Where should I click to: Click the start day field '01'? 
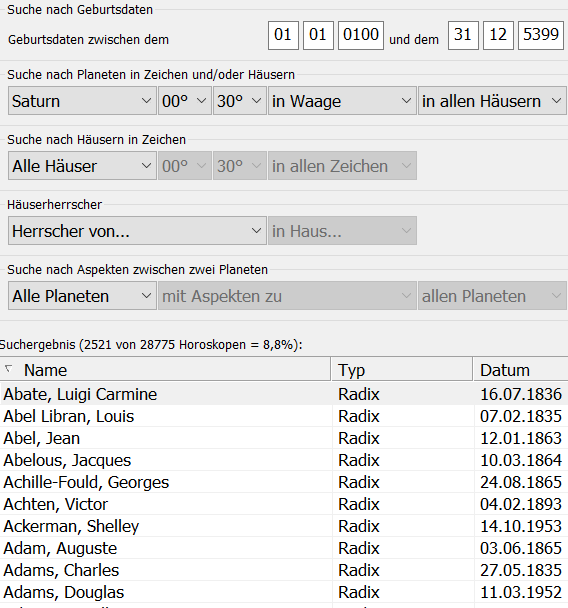(x=283, y=35)
